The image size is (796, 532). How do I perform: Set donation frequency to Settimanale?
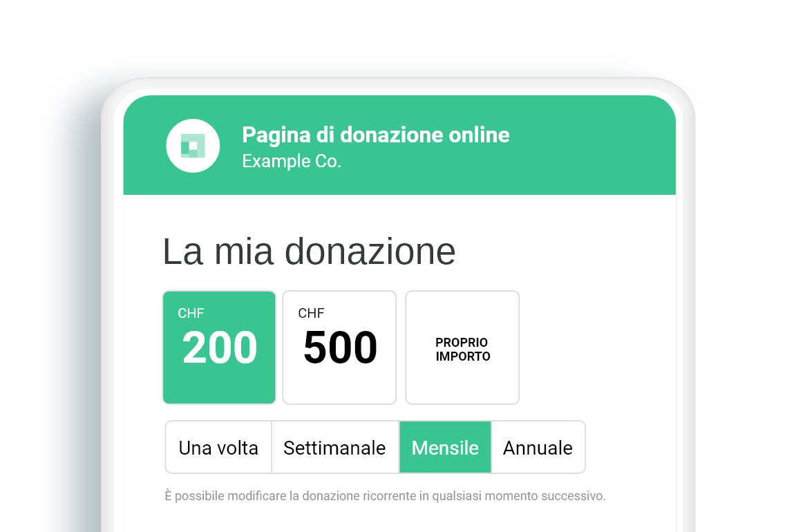[335, 447]
